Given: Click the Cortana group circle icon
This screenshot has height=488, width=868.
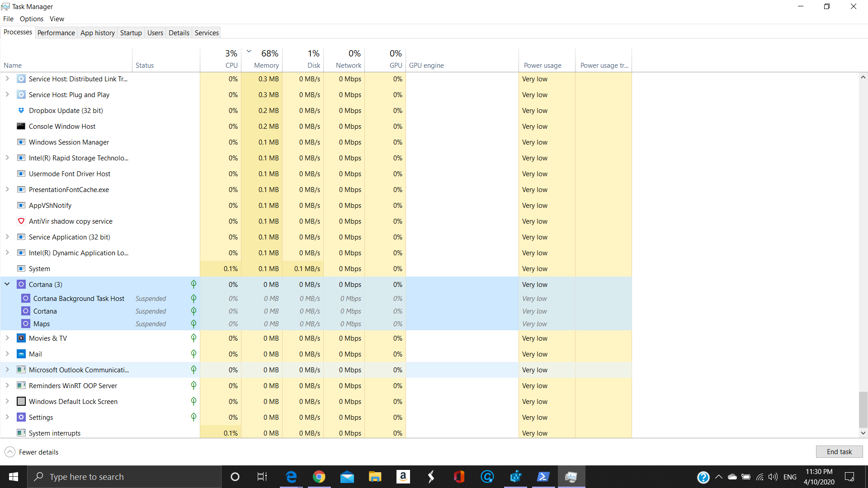Looking at the screenshot, I should point(21,285).
